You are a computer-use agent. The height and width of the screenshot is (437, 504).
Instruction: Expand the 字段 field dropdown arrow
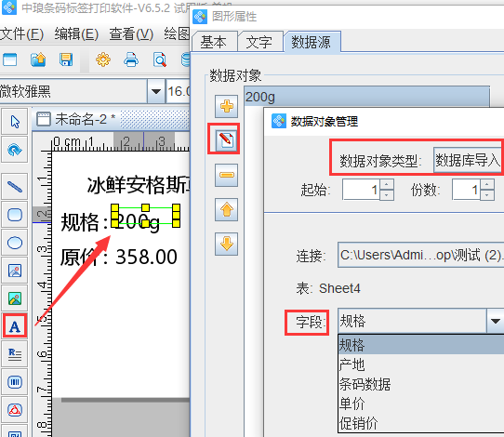(496, 321)
